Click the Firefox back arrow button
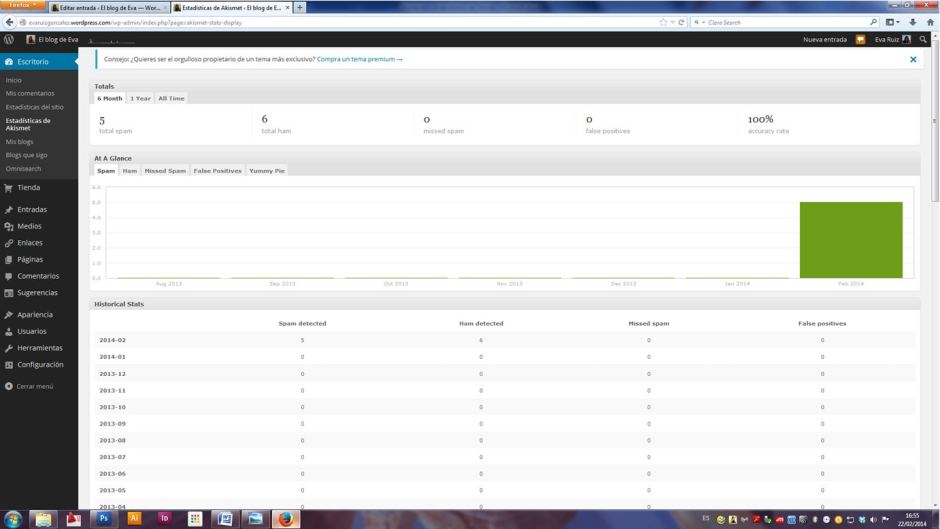Screen dimensions: 940x529 [10, 22]
